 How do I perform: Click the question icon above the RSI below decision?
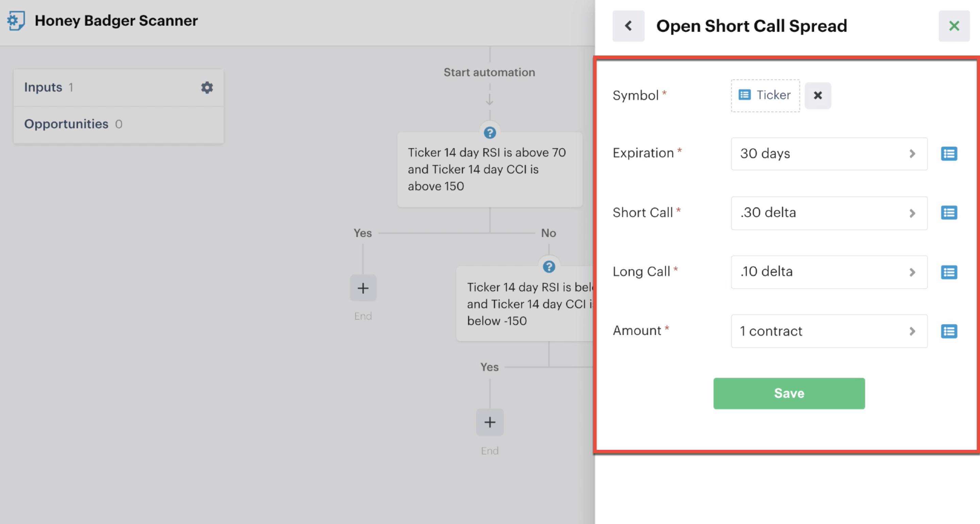pos(549,267)
